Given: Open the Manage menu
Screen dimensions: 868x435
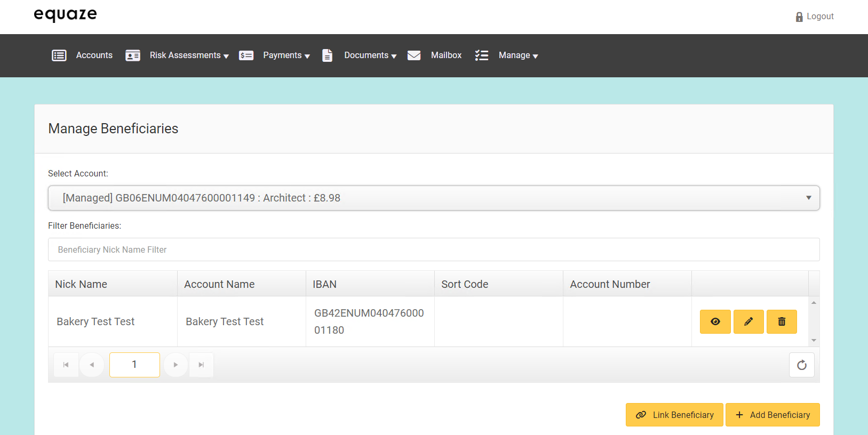Looking at the screenshot, I should [518, 55].
